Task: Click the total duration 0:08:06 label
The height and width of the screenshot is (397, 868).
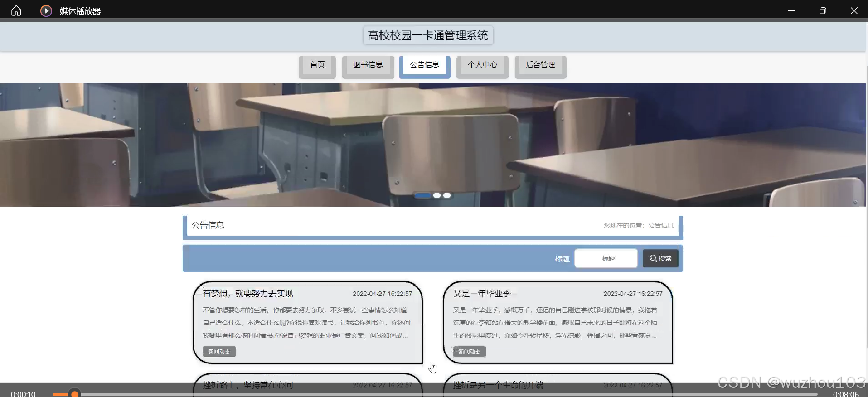Action: pyautogui.click(x=846, y=394)
